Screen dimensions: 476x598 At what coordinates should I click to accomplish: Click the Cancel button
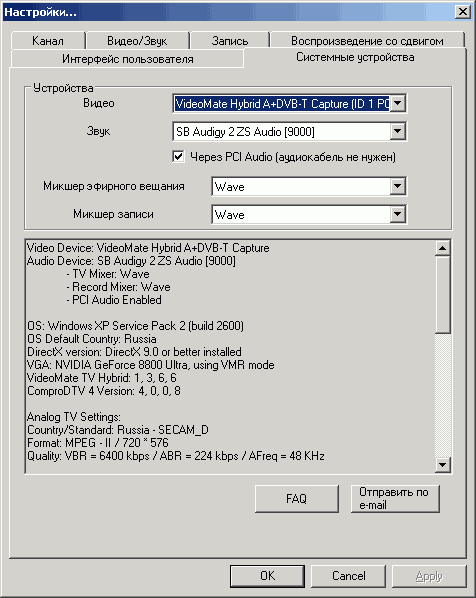point(348,576)
